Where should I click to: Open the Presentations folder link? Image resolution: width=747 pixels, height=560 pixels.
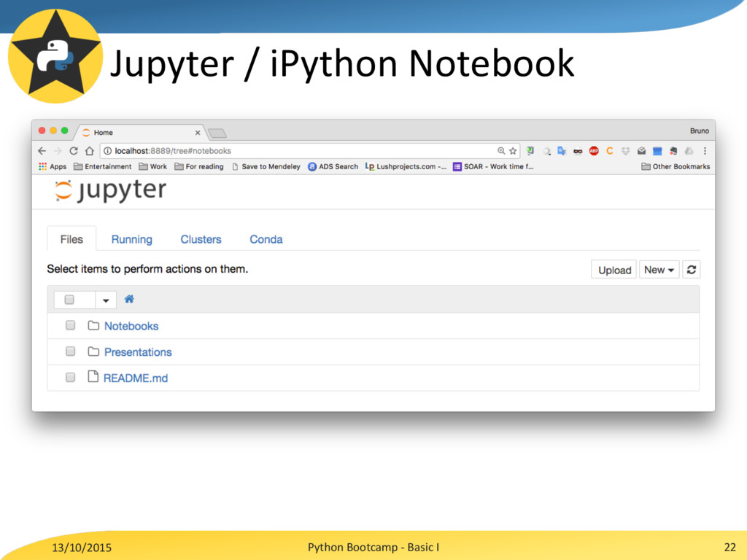click(138, 352)
